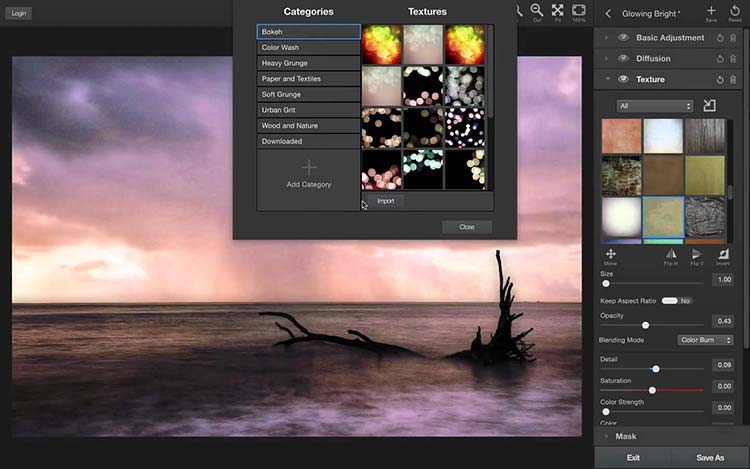The height and width of the screenshot is (469, 750).
Task: Select the Heavy Grunge category
Action: 309,63
